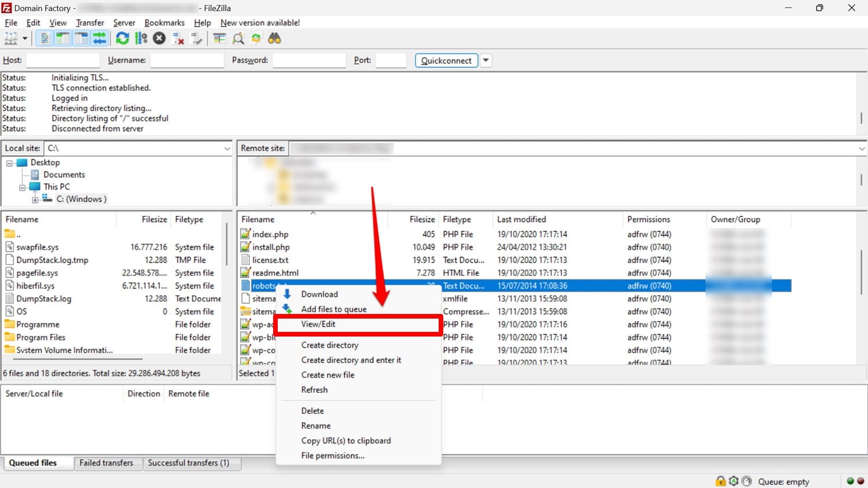Viewport: 868px width, 488px height.
Task: Open the directory listing filters icon
Action: click(219, 39)
